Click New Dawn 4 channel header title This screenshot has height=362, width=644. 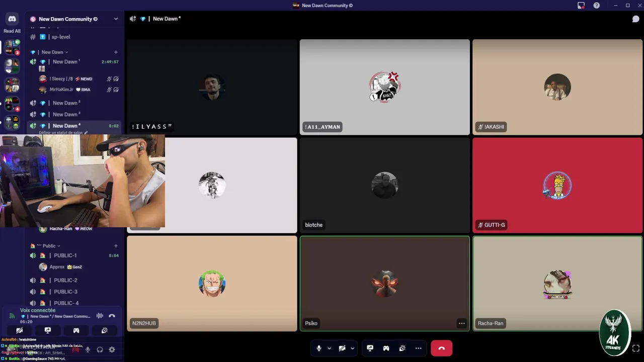[x=167, y=19]
